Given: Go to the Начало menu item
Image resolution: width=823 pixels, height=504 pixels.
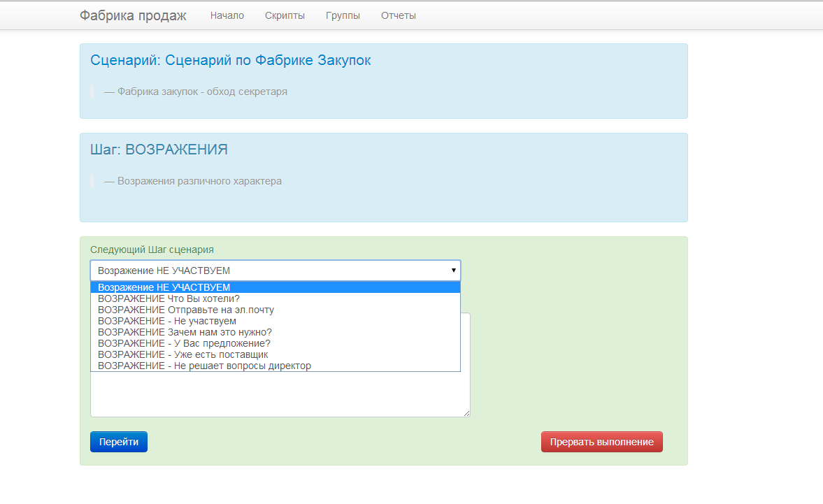Looking at the screenshot, I should coord(227,16).
